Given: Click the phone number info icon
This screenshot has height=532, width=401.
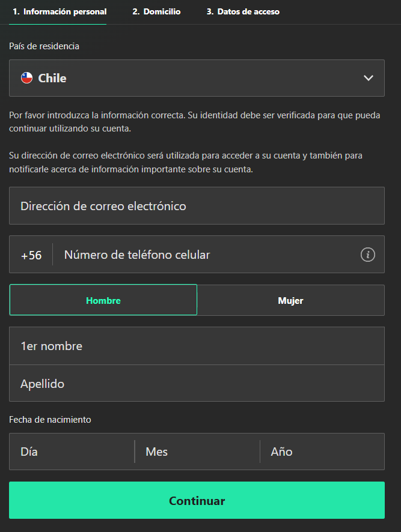Looking at the screenshot, I should coord(367,255).
